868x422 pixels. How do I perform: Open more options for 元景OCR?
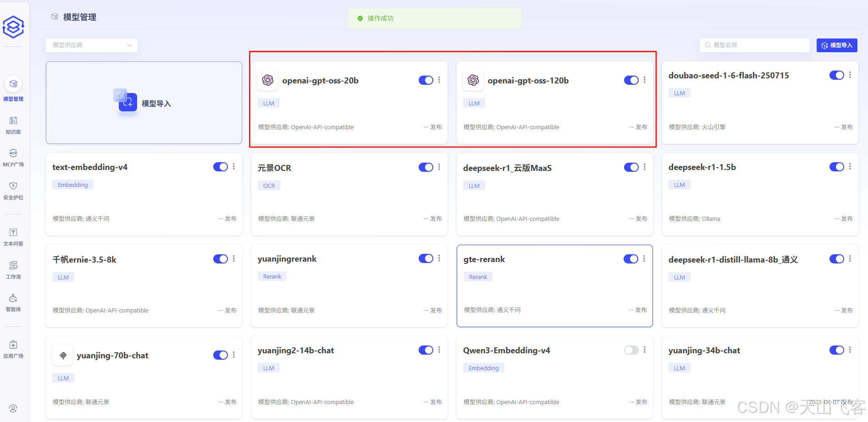click(439, 167)
